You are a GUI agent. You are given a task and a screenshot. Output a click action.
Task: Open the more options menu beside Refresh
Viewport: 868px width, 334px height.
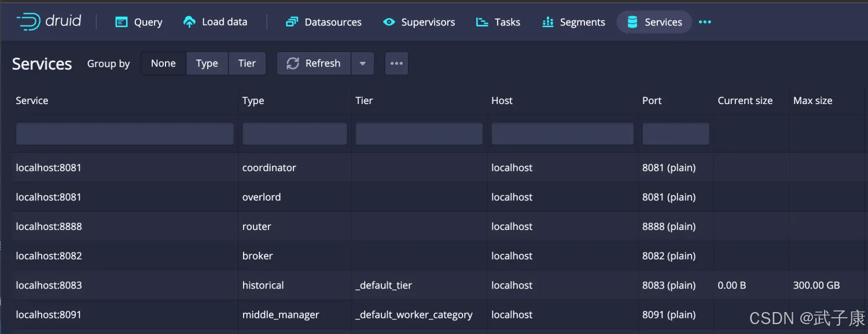coord(396,64)
